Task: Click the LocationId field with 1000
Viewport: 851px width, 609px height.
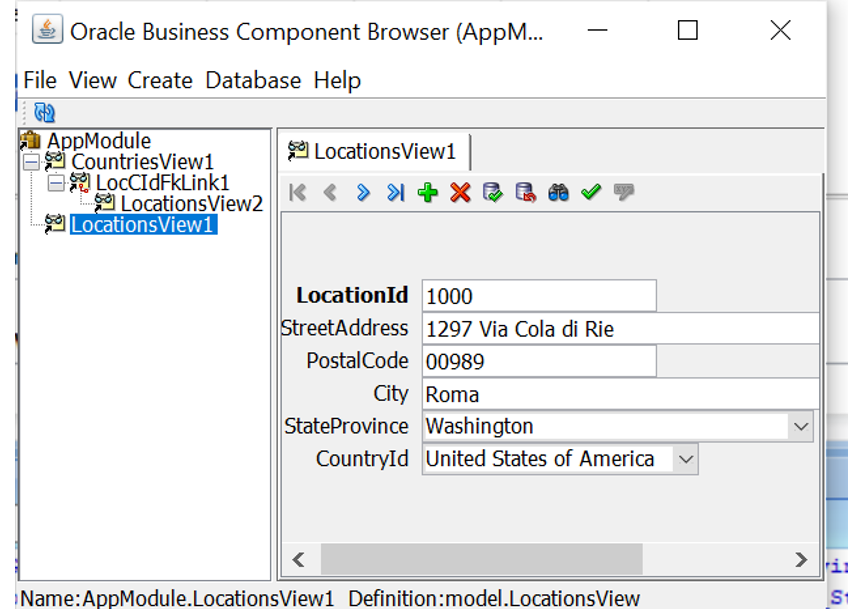Action: pyautogui.click(x=539, y=296)
